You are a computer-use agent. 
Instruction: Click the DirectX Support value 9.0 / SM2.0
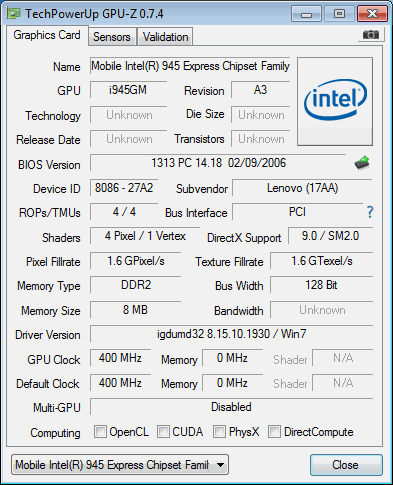click(330, 236)
